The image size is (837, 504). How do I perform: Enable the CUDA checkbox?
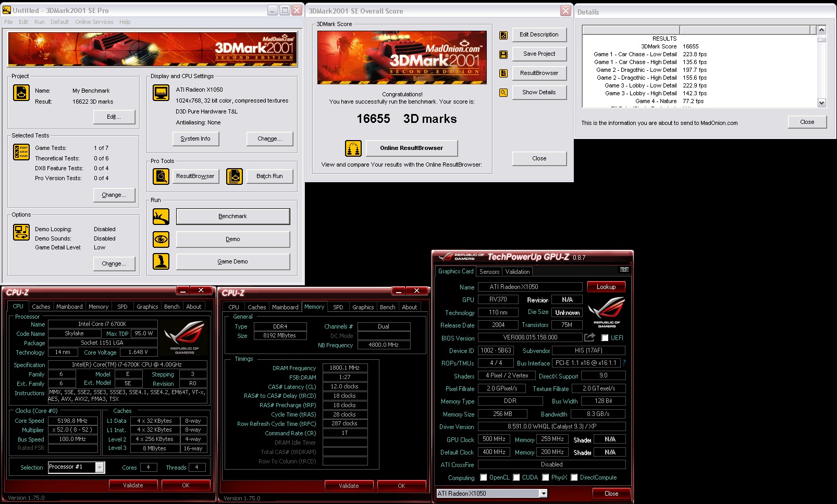coord(516,477)
